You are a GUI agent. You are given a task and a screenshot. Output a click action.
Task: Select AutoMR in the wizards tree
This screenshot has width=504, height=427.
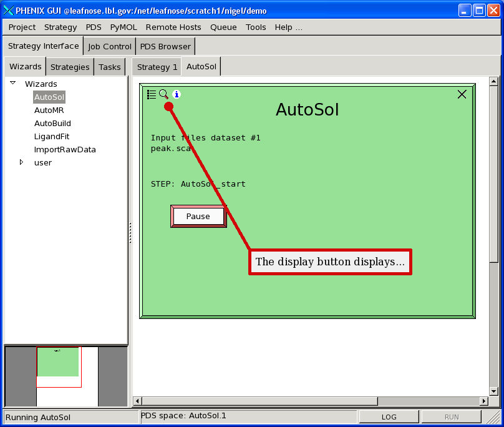(x=49, y=110)
